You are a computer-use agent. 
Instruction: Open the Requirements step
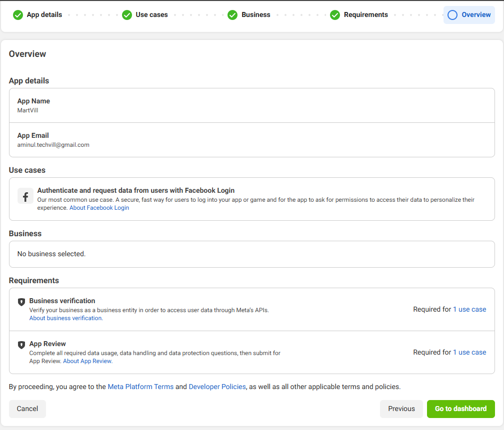365,15
